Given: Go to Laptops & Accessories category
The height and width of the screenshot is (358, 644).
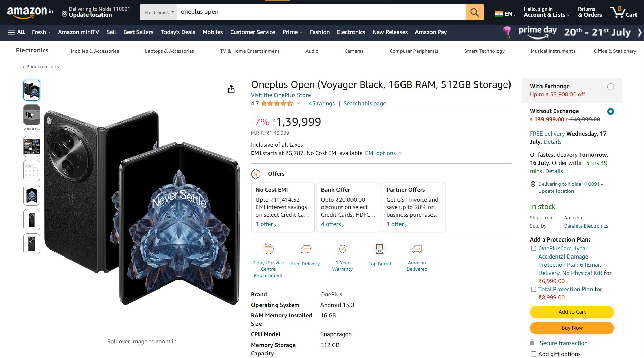Looking at the screenshot, I should (169, 51).
